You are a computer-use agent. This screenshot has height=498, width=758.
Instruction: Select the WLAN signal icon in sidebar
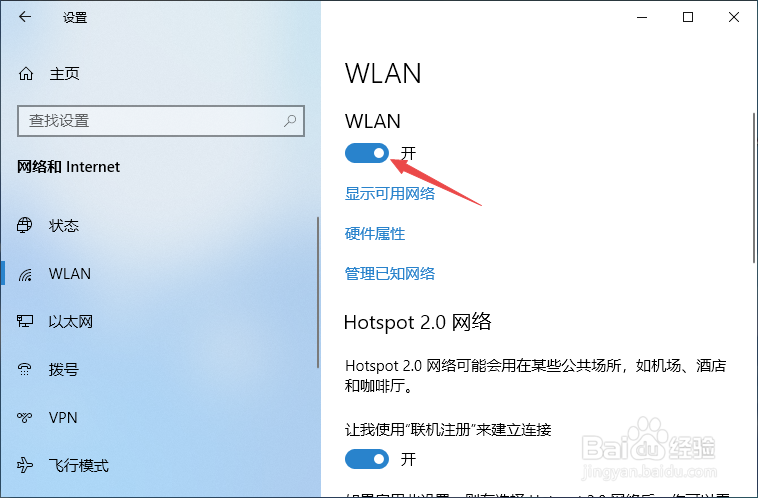pyautogui.click(x=25, y=274)
